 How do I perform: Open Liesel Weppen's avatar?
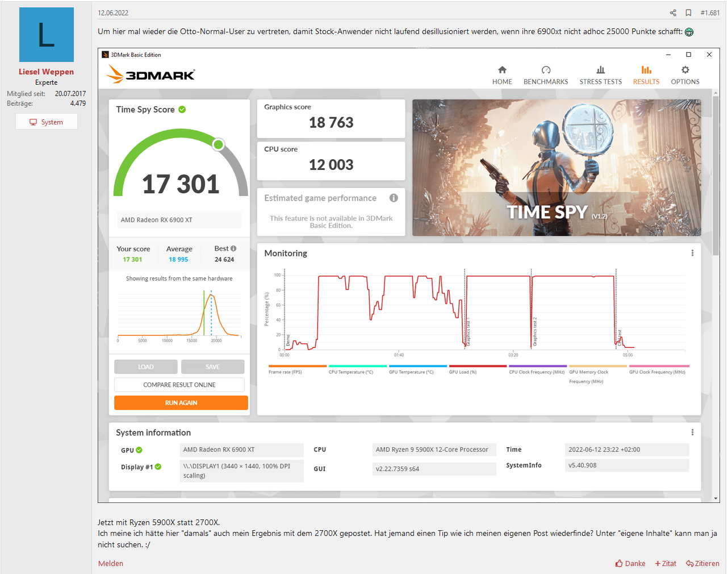[x=47, y=35]
